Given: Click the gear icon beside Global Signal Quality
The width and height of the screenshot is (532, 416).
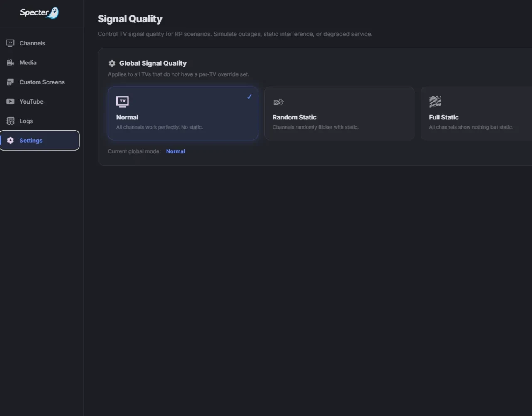Looking at the screenshot, I should click(112, 63).
